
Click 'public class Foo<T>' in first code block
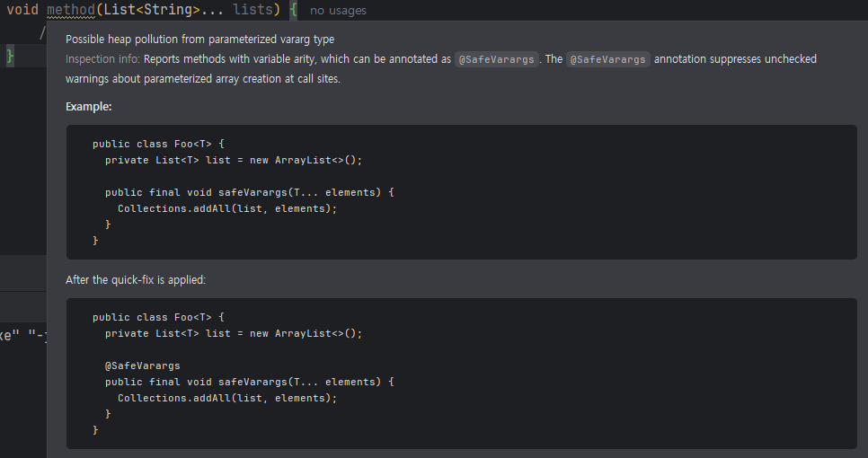coord(158,144)
